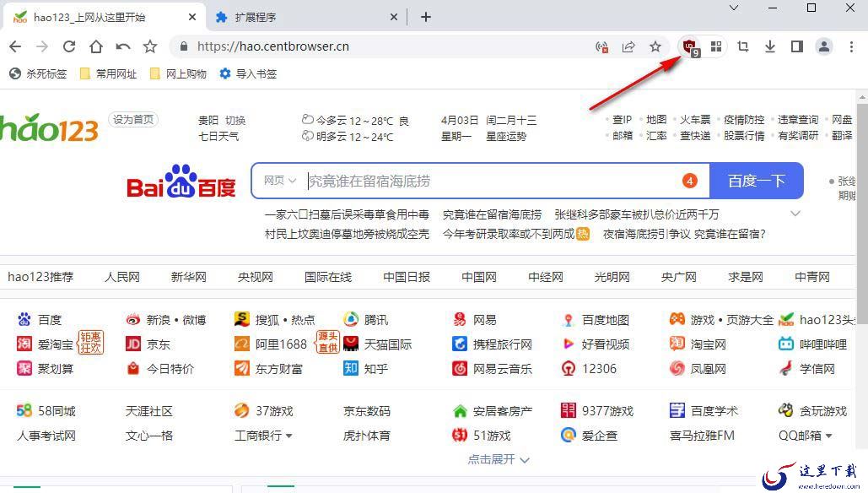Viewport: 868px width, 493px height.
Task: Open tab search chevron in title bar
Action: coord(734,8)
